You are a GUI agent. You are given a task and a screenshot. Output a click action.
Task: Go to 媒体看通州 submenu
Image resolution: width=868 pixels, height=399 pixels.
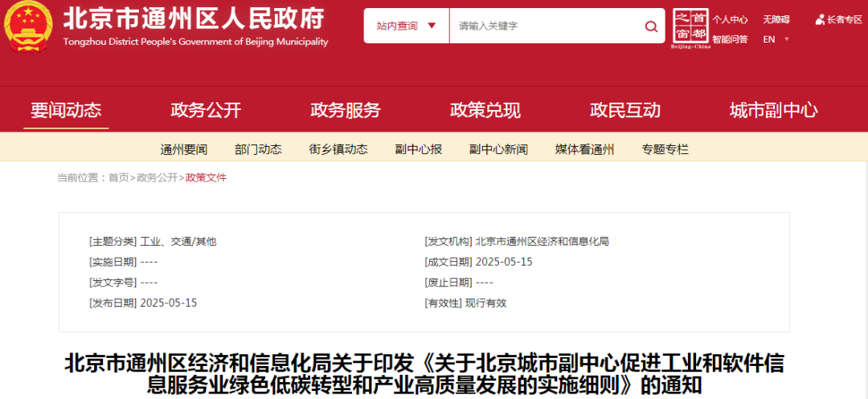point(584,149)
